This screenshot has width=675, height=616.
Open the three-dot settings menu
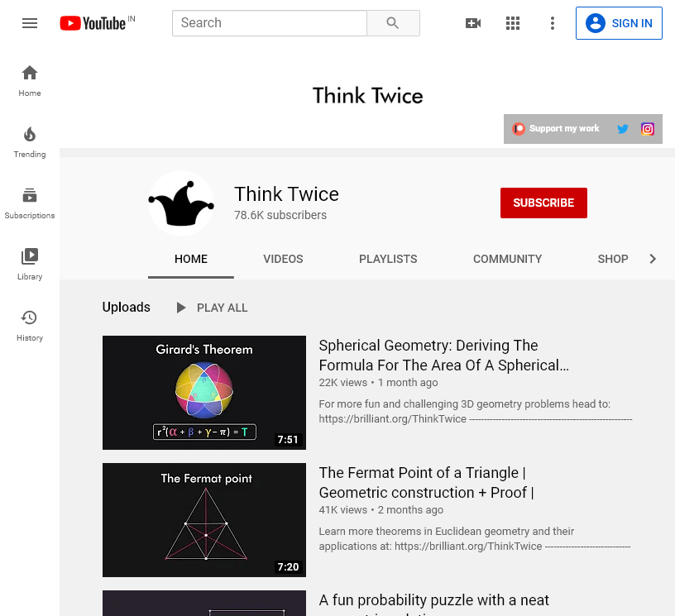(x=553, y=23)
